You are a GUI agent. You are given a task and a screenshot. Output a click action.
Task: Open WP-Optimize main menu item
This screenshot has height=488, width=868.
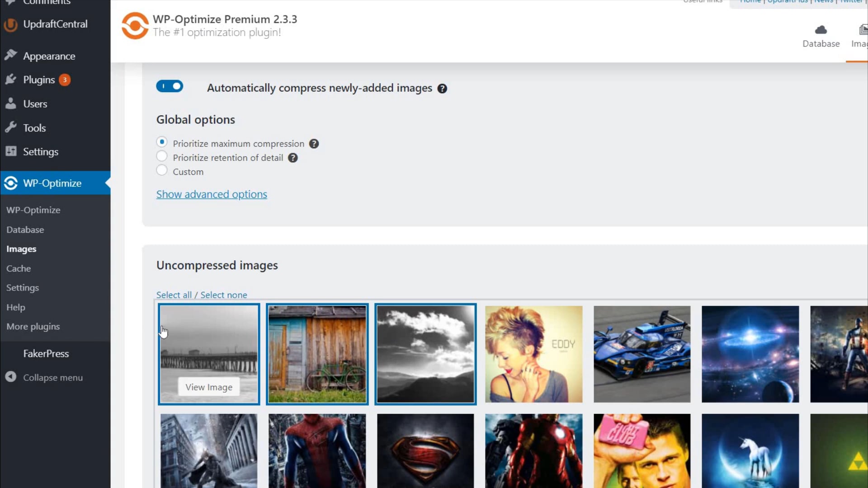(52, 183)
